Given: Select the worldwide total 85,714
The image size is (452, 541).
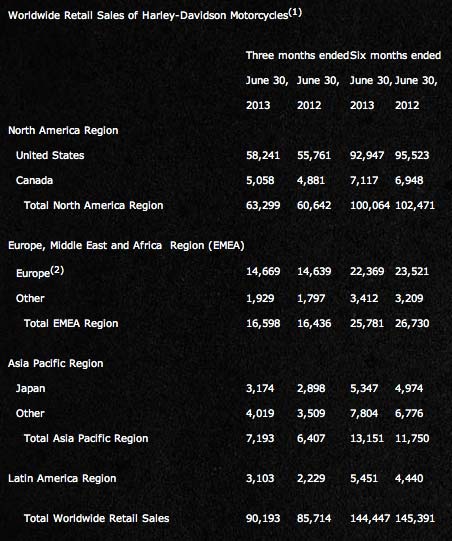Looking at the screenshot, I should tap(314, 518).
